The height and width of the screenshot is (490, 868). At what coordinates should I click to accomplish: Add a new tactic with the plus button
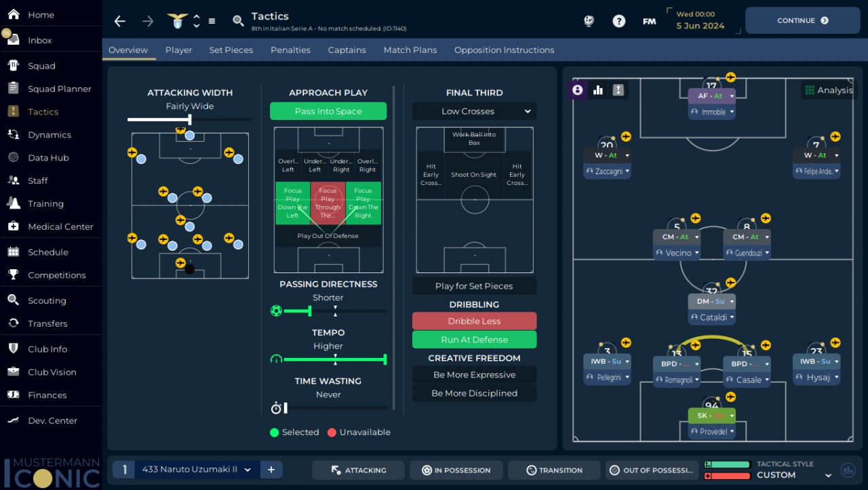[271, 470]
